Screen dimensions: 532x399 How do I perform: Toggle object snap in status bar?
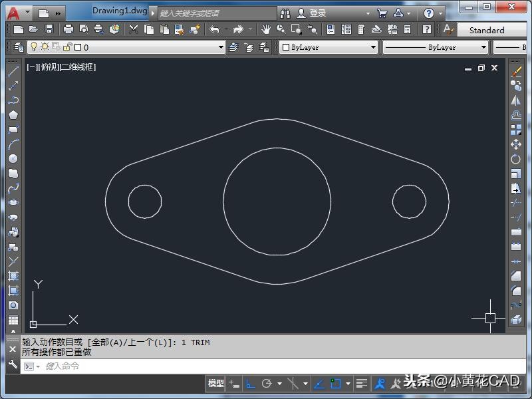click(x=336, y=384)
